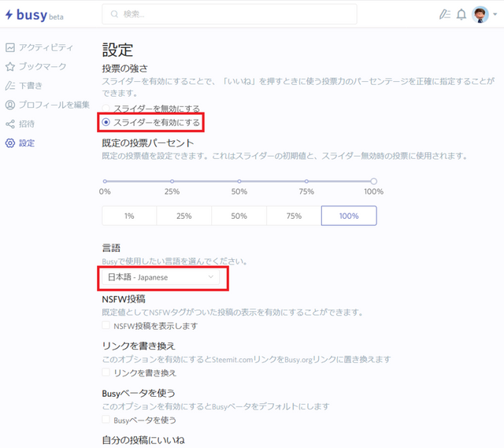This screenshot has width=504, height=448.
Task: Click the 既定の投票パーセント heading
Action: coord(148,143)
